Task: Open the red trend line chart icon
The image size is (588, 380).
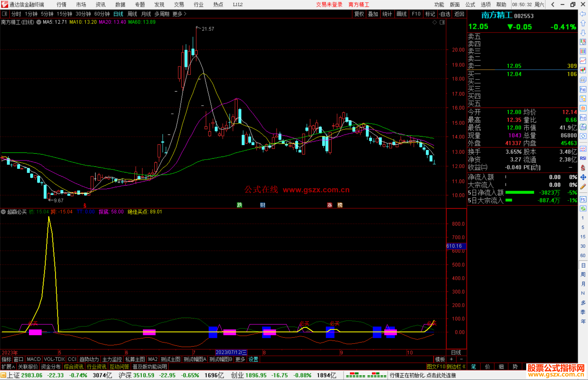Action: coord(583,61)
